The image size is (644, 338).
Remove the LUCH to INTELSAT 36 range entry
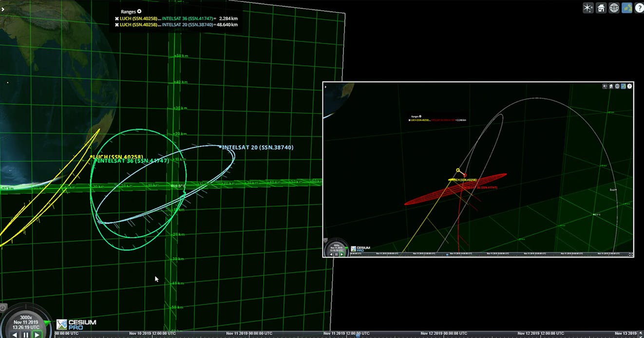117,19
